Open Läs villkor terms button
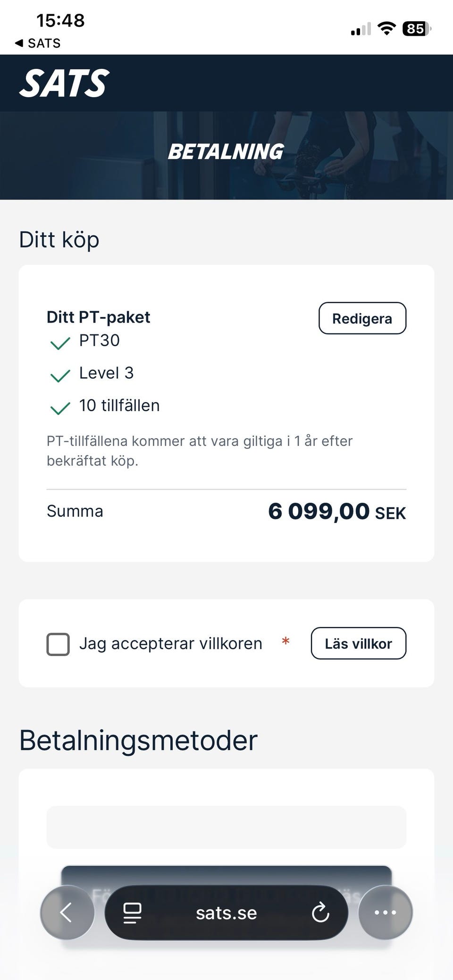The width and height of the screenshot is (453, 980). tap(358, 643)
